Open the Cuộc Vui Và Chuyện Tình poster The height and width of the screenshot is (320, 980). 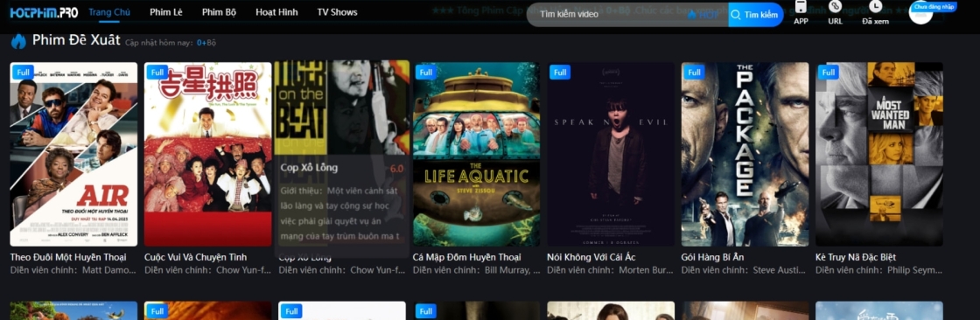[208, 155]
